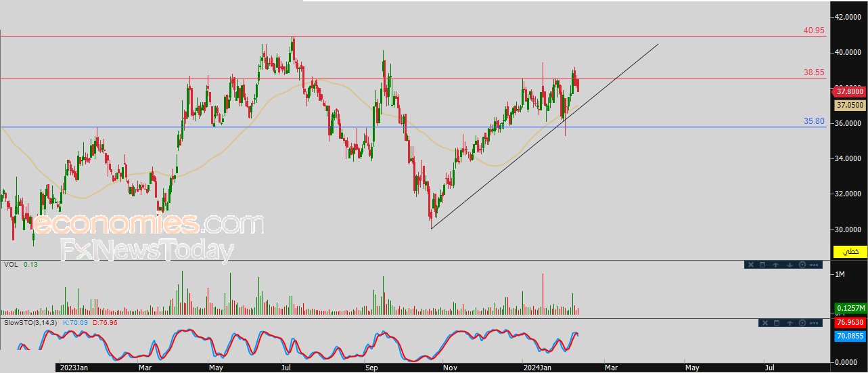Click the K:70.08 stochastic reading
The height and width of the screenshot is (373, 868).
coord(76,323)
